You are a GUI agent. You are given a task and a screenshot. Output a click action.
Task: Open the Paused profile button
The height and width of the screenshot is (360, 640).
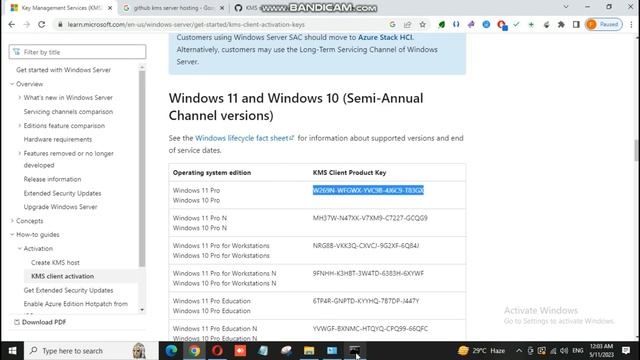point(604,24)
